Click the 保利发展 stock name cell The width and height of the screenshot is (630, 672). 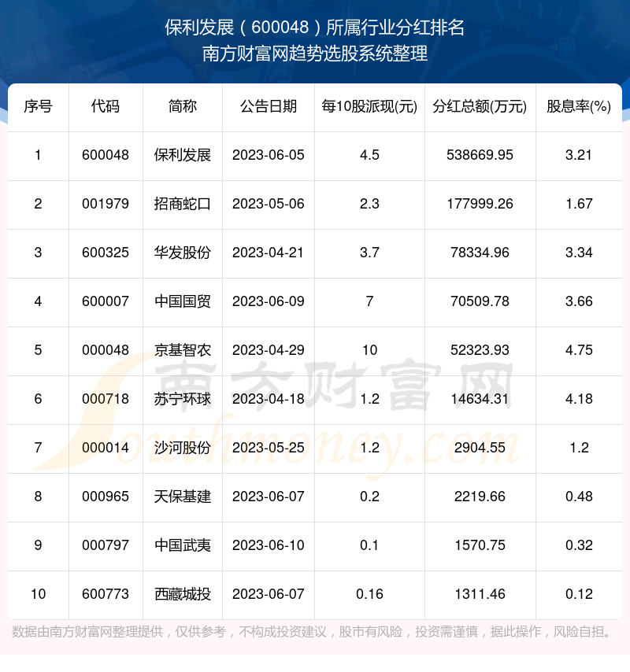coord(183,155)
